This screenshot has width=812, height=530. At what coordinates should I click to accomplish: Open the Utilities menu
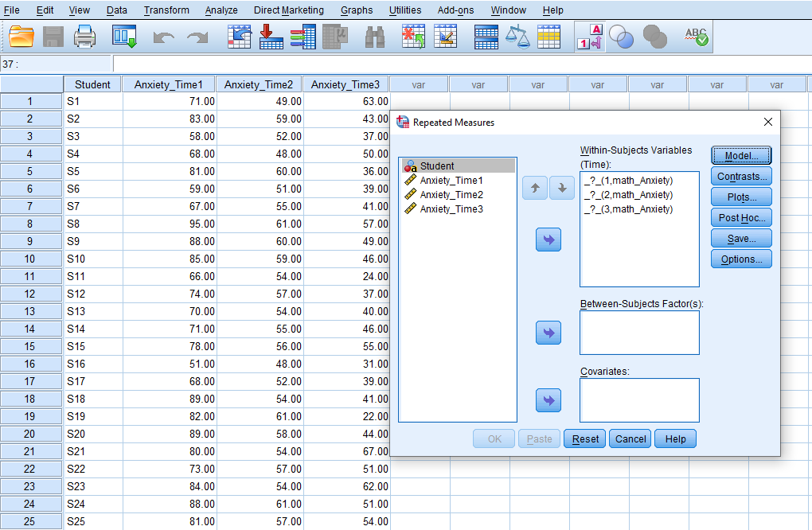405,10
